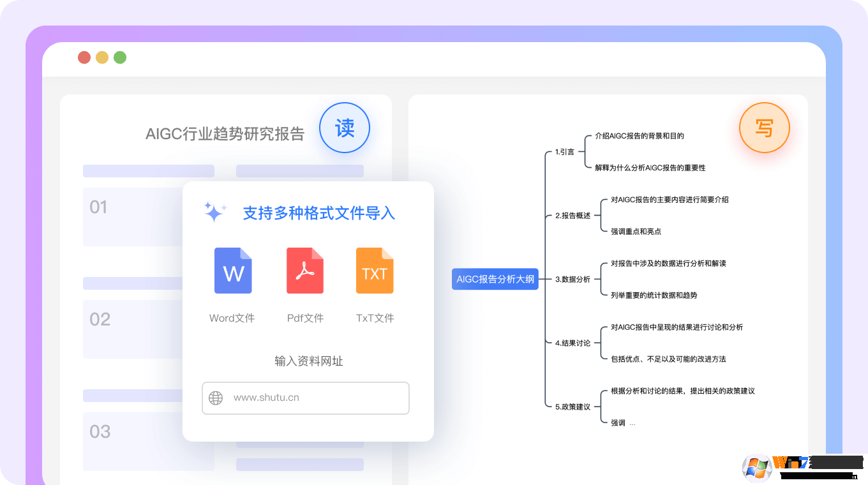
Task: Open the 写 (Write) circular button
Action: (764, 128)
